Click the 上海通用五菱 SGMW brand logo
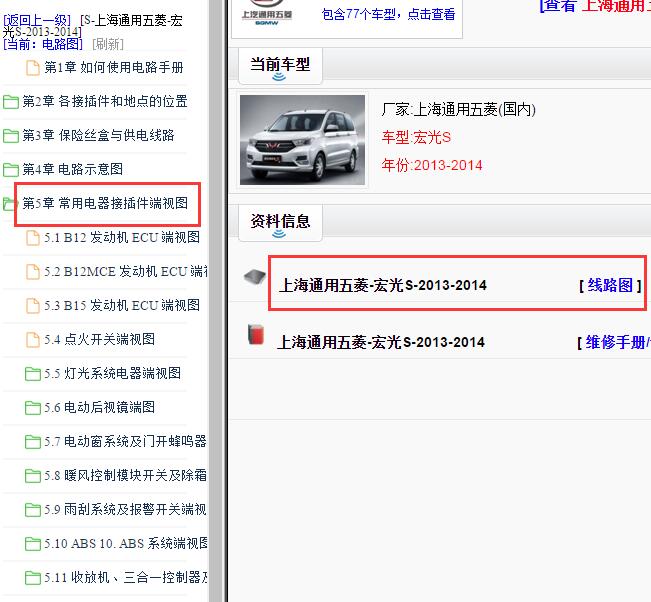This screenshot has height=602, width=651. pos(267,13)
